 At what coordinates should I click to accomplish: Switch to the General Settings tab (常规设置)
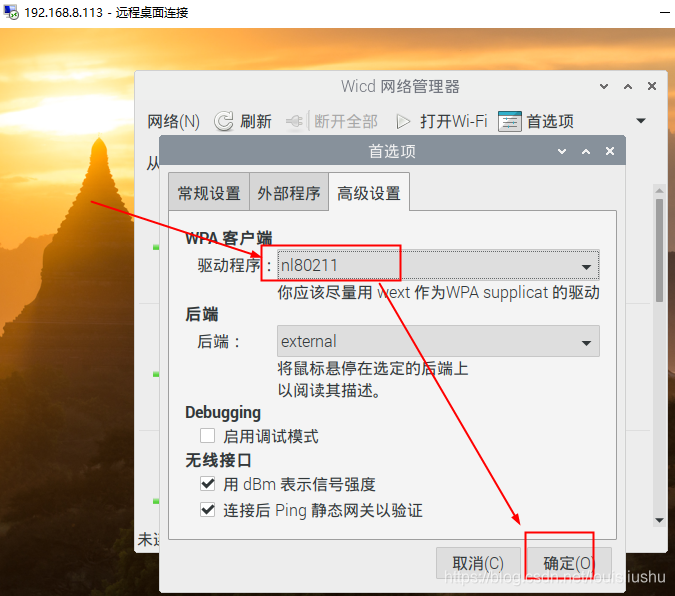[209, 192]
